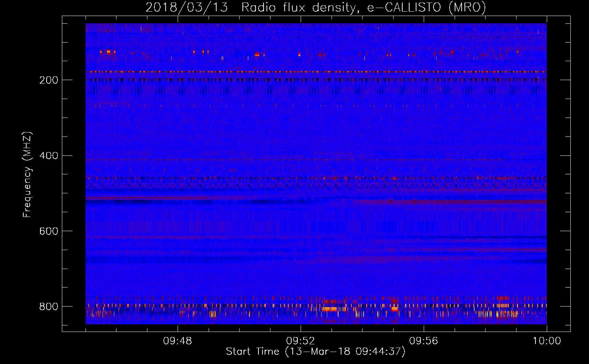Screen dimensions: 589x364
Task: Click the '400' frequency tick label
Action: coord(49,156)
